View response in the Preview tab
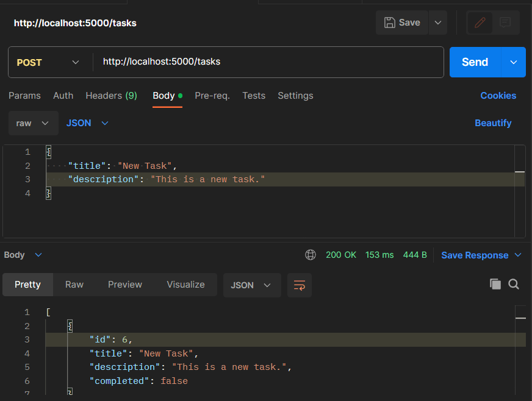532x401 pixels. 124,284
